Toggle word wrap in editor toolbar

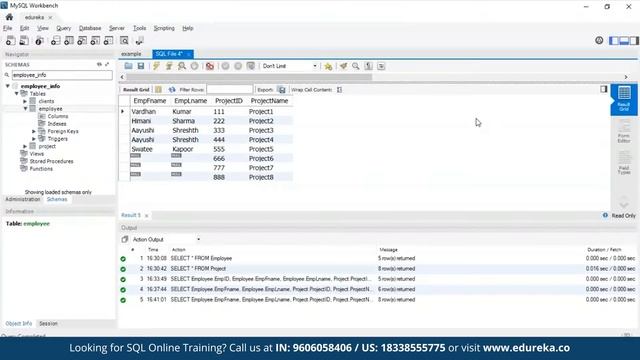point(381,66)
